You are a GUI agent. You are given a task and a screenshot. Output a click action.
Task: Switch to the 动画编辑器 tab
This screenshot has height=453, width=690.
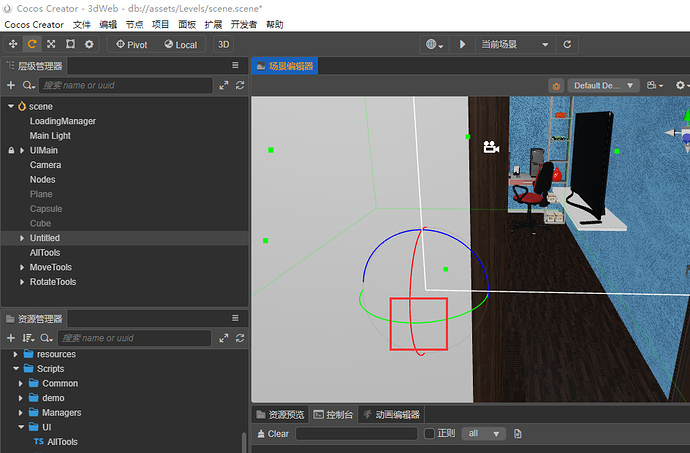click(x=392, y=415)
